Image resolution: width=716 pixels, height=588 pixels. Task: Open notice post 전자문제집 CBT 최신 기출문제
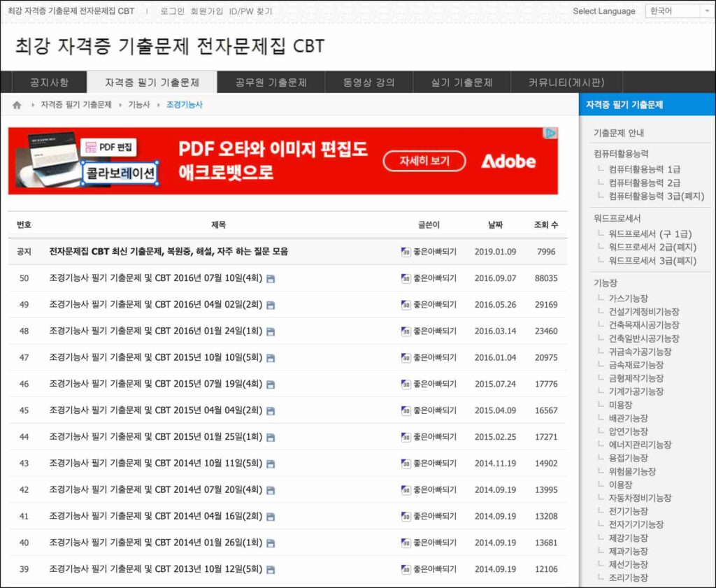pyautogui.click(x=169, y=252)
